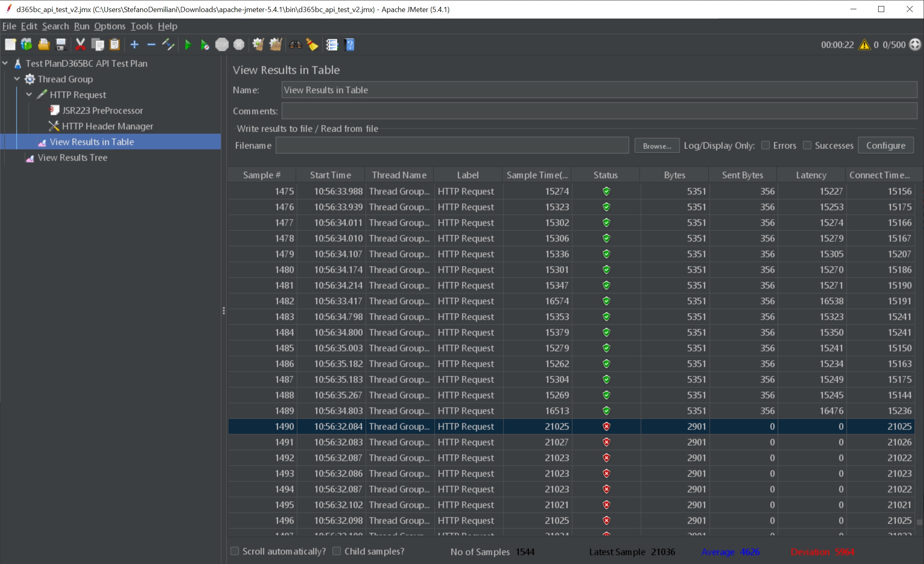Enable the Successes only checkbox
This screenshot has height=564, width=924.
point(807,145)
